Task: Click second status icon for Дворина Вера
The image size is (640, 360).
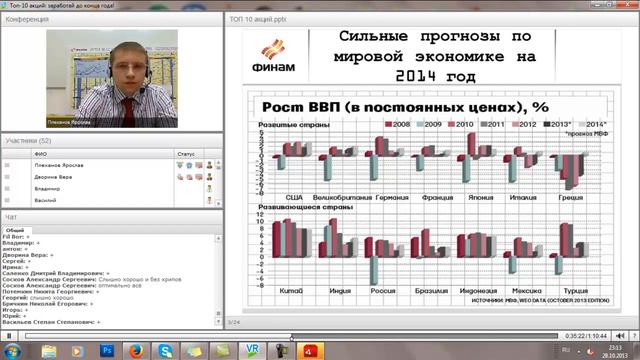Action: click(189, 177)
